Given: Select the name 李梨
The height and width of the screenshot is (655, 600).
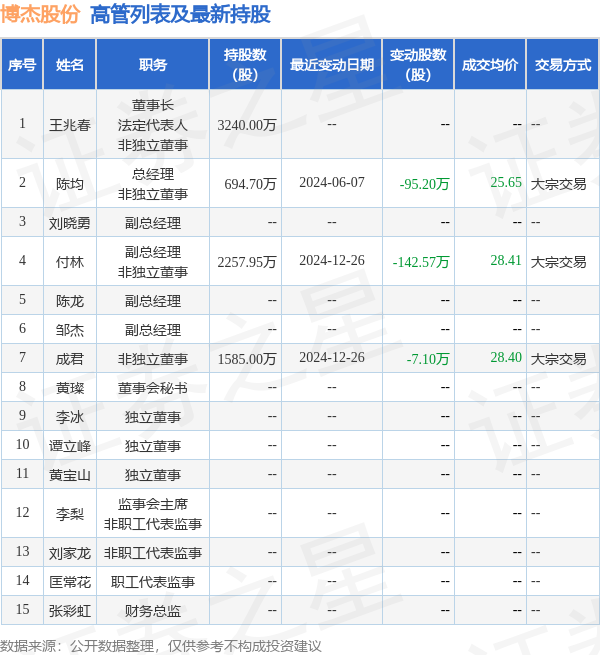Looking at the screenshot, I should click(x=70, y=513).
